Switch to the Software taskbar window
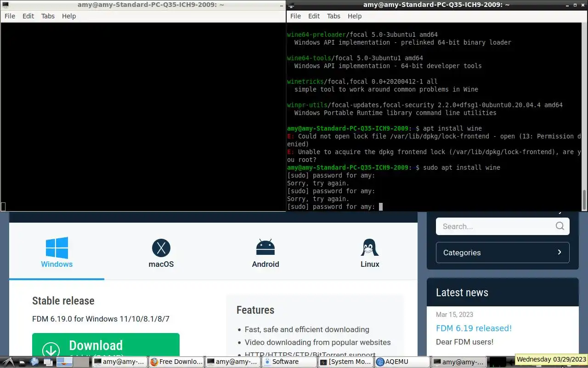 289,362
